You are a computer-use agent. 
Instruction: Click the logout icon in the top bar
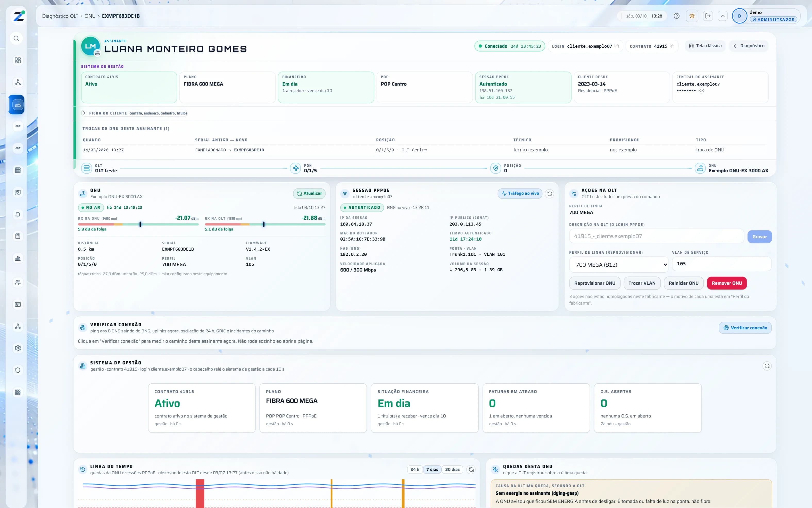tap(708, 16)
